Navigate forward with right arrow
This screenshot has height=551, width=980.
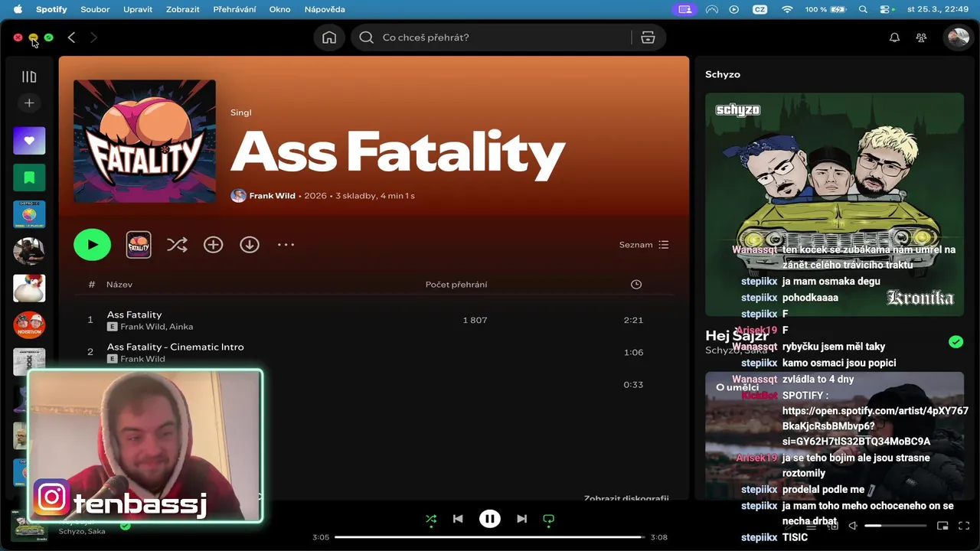[93, 37]
